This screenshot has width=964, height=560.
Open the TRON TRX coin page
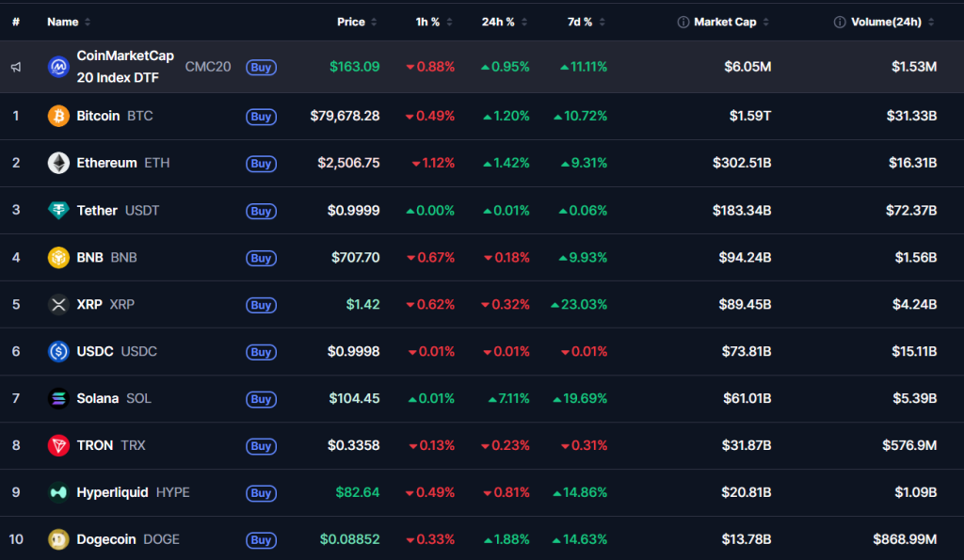coord(111,445)
